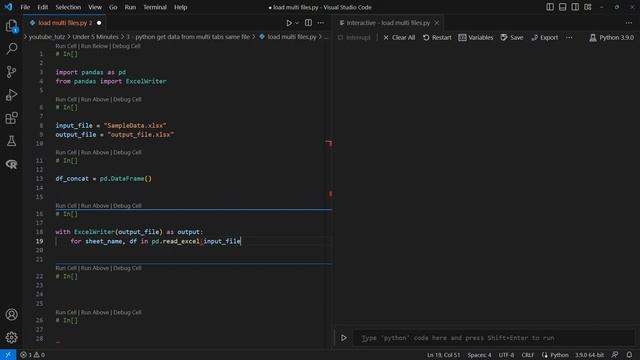Open the File menu
Image resolution: width=640 pixels, height=360 pixels.
click(25, 7)
